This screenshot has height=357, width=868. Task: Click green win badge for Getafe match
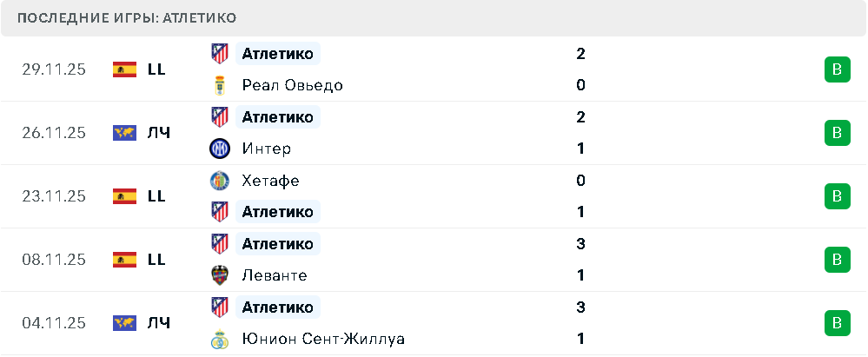[837, 196]
